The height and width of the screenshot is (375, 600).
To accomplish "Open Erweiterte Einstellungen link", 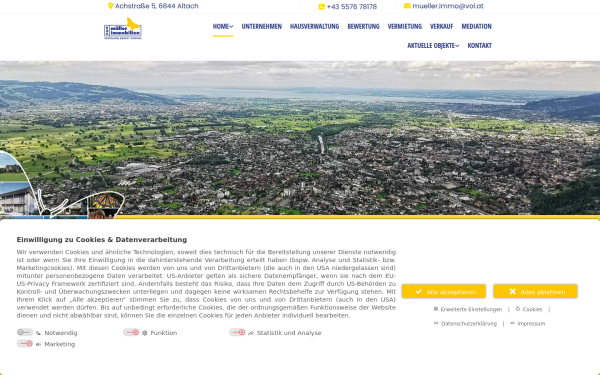I will [471, 309].
